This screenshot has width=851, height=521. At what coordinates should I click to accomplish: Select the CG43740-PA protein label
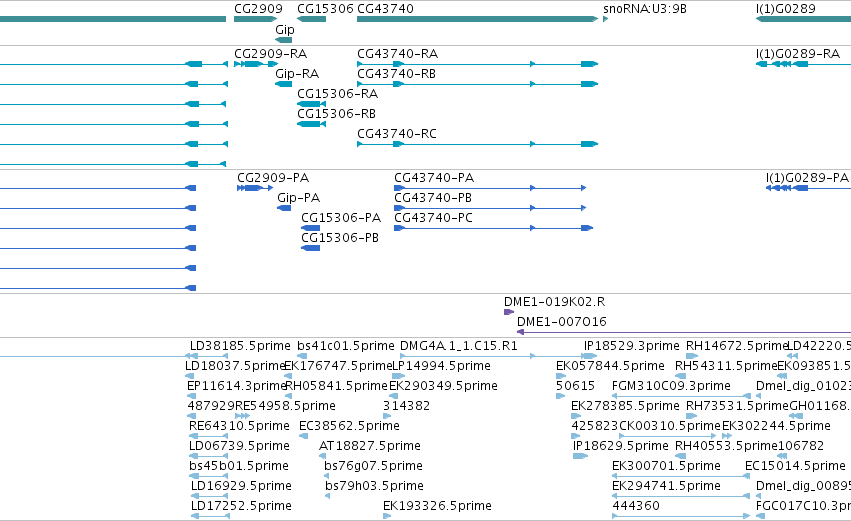click(x=434, y=178)
